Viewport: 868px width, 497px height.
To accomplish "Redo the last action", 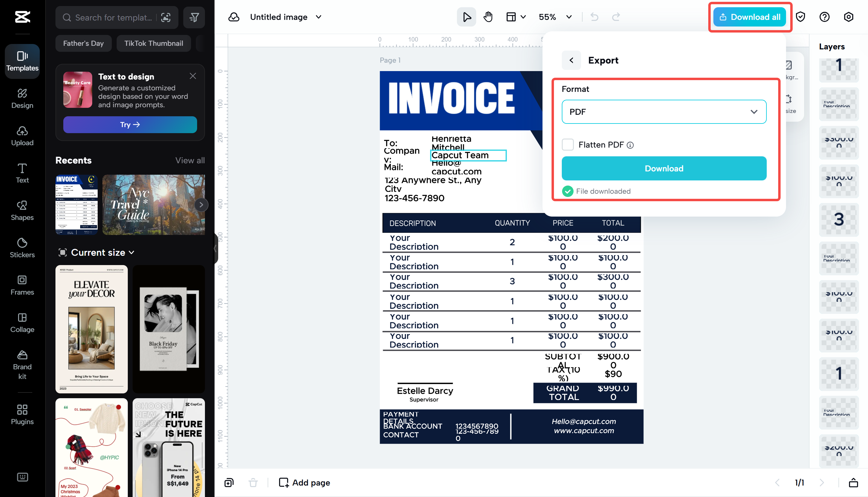I will point(616,17).
